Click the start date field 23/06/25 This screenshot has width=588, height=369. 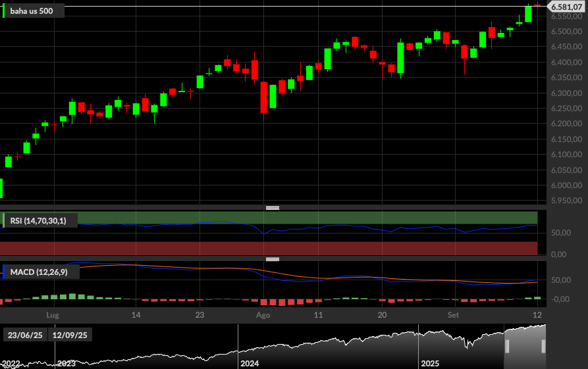pos(25,335)
